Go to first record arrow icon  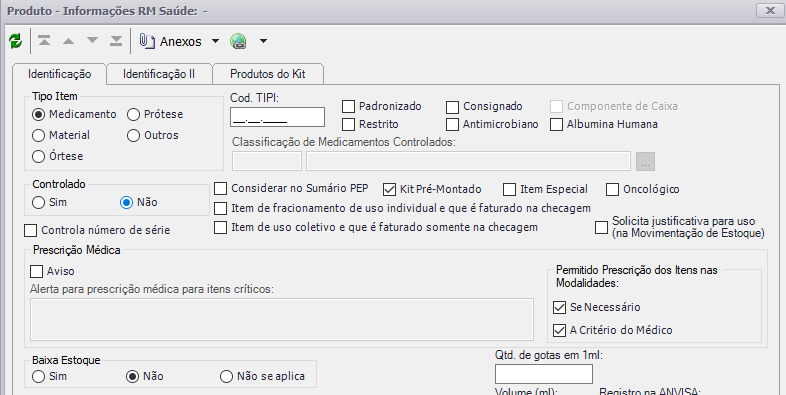44,41
